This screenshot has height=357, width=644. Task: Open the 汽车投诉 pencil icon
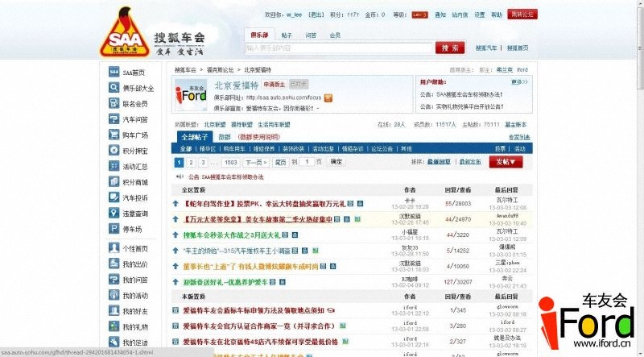click(x=114, y=197)
